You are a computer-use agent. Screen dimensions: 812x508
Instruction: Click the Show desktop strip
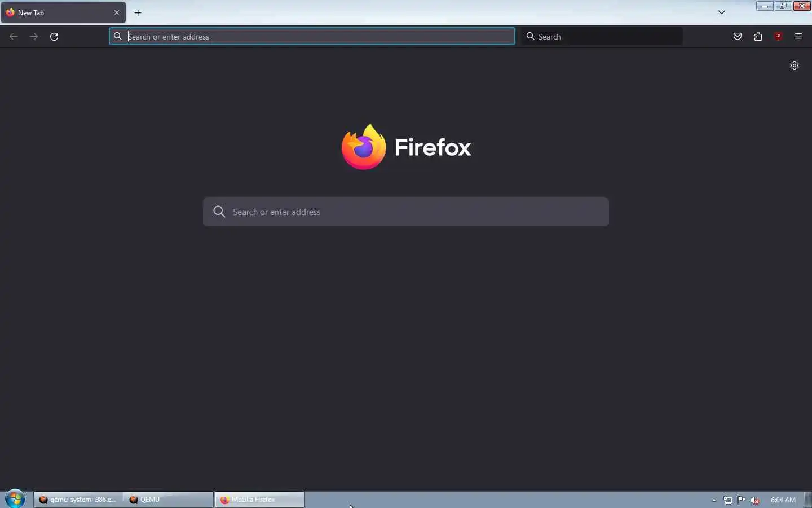coord(808,500)
